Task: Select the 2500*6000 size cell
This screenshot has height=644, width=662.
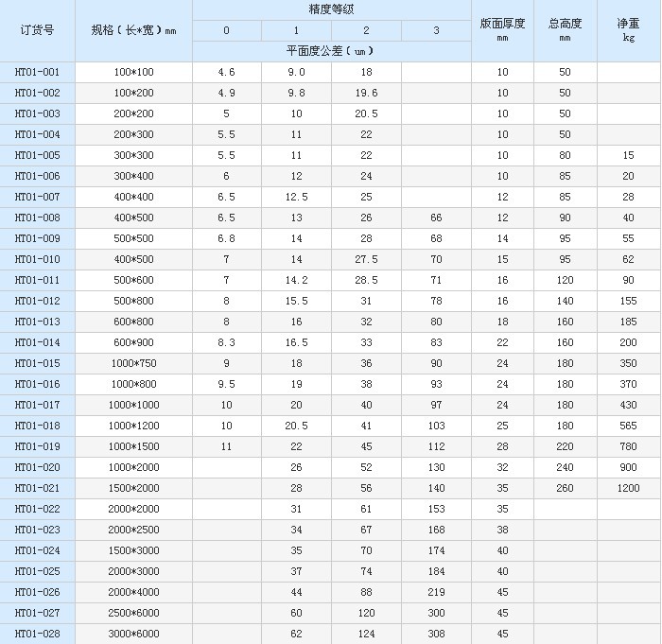Action: coord(133,613)
